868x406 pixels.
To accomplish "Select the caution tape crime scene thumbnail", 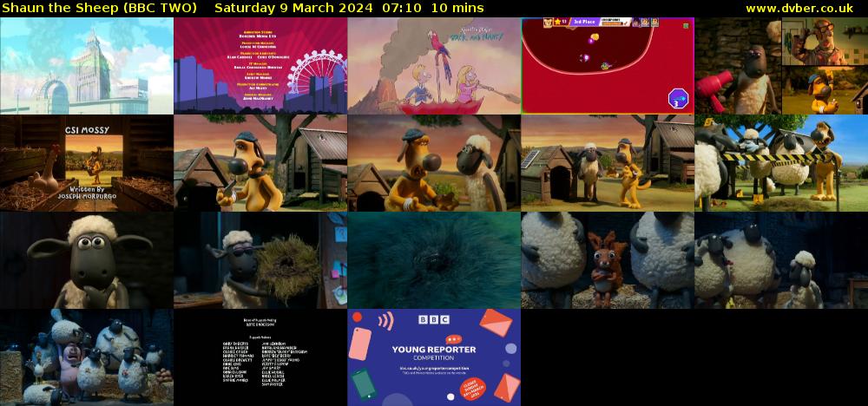I will (781, 163).
